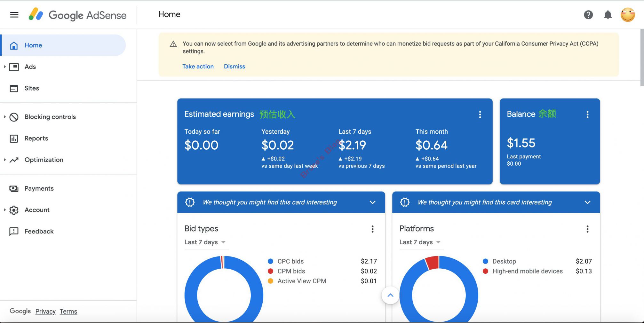Click the Bid types donut chart

(224, 289)
